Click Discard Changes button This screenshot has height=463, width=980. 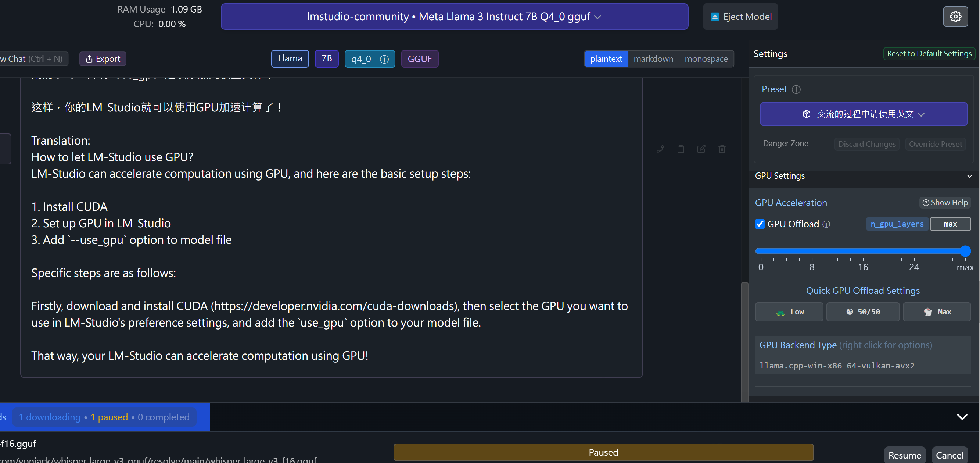[x=866, y=144]
